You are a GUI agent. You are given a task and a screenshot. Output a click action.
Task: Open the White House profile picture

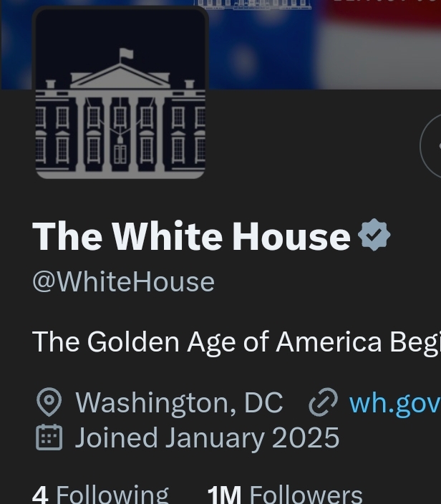click(x=120, y=93)
